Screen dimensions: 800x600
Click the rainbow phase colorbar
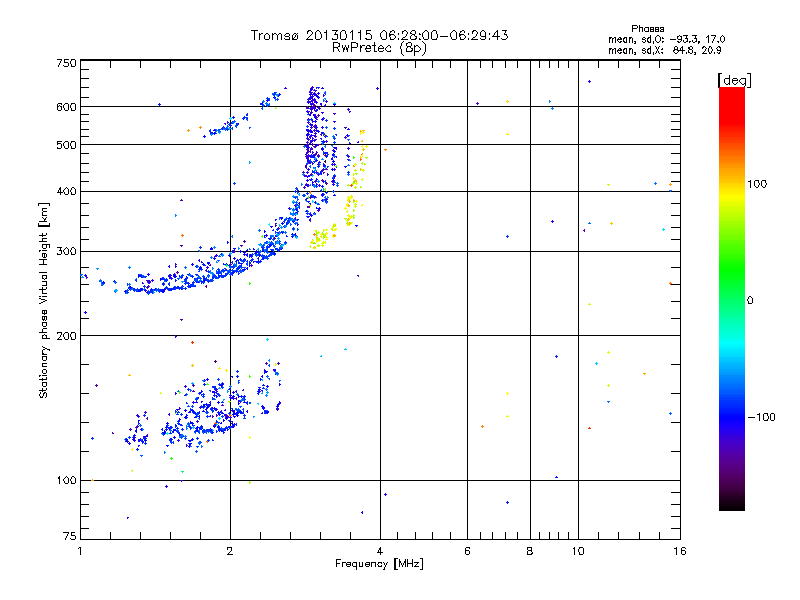(x=732, y=299)
